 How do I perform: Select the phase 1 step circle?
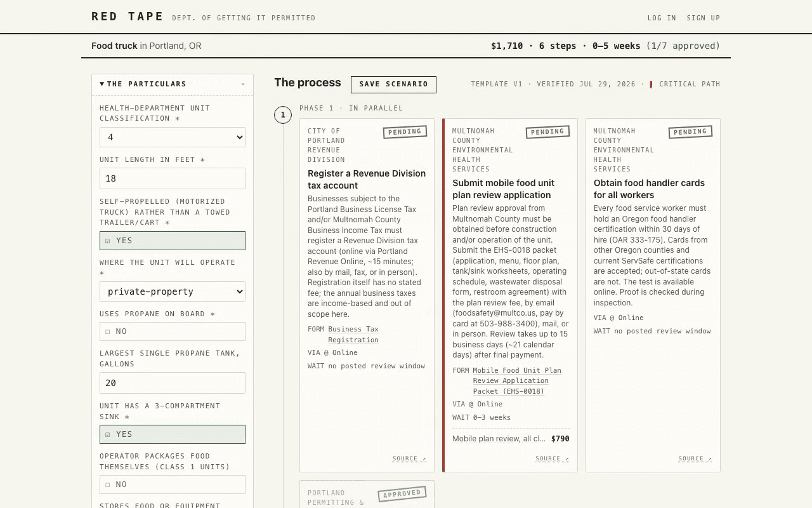(x=283, y=115)
